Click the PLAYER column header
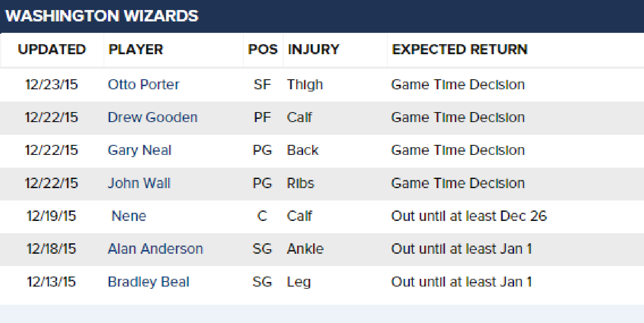 136,49
